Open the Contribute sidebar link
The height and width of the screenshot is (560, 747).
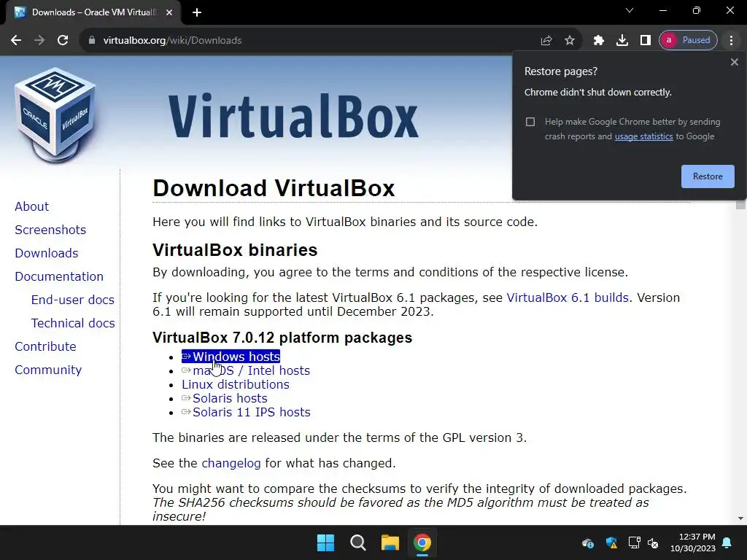pyautogui.click(x=45, y=346)
